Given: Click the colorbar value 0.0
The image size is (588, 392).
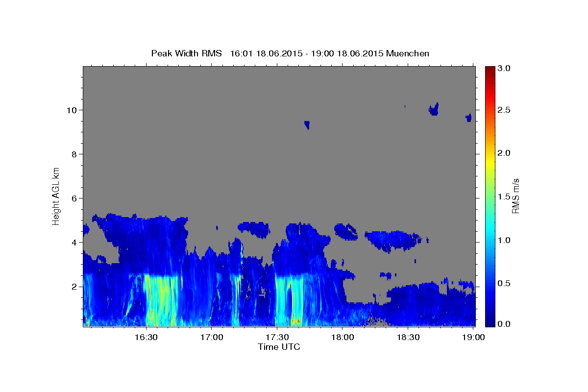Looking at the screenshot, I should click(x=505, y=324).
